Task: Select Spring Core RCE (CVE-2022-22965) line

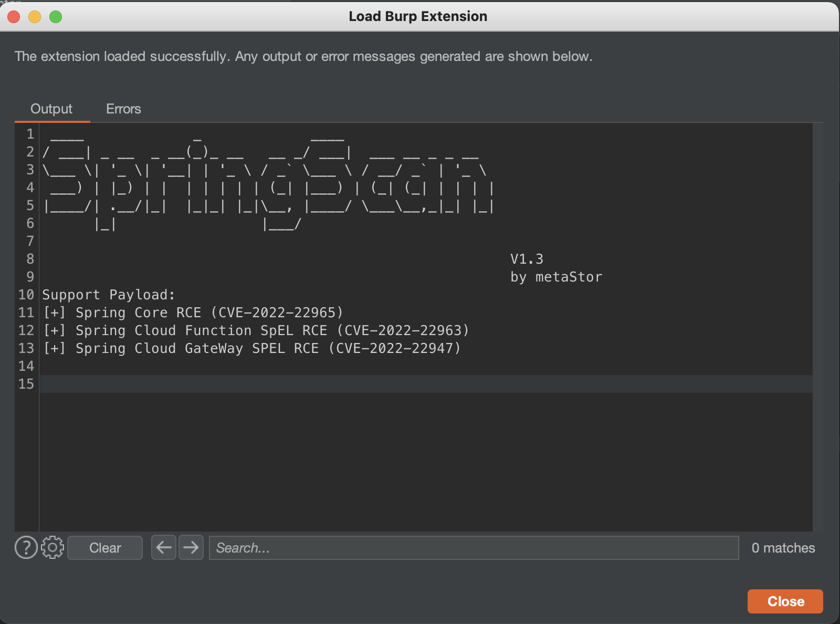Action: click(x=193, y=313)
